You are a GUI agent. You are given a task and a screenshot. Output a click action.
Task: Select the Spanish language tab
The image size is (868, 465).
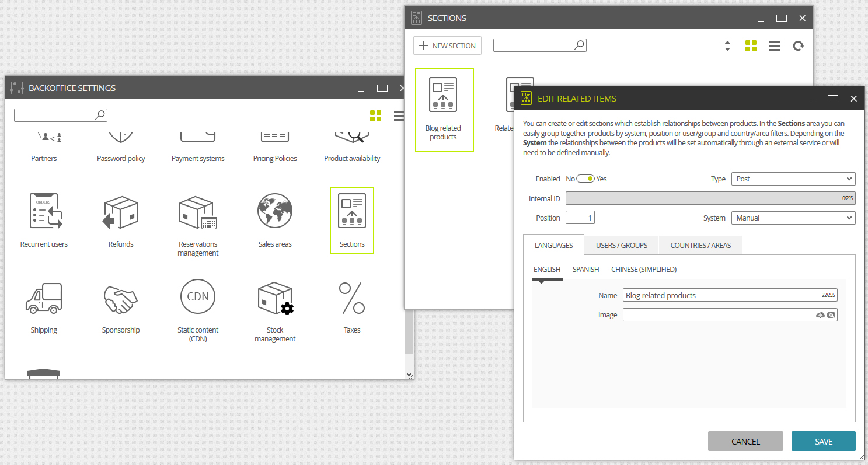click(x=586, y=270)
